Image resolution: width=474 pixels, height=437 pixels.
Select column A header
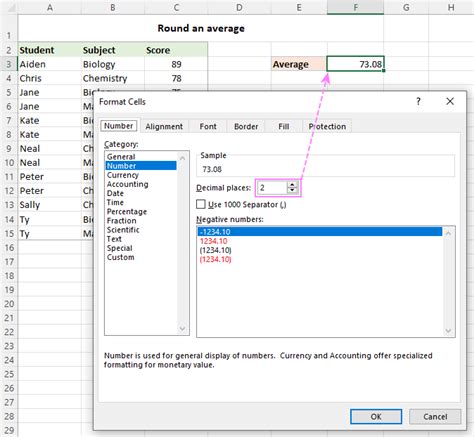(49, 7)
